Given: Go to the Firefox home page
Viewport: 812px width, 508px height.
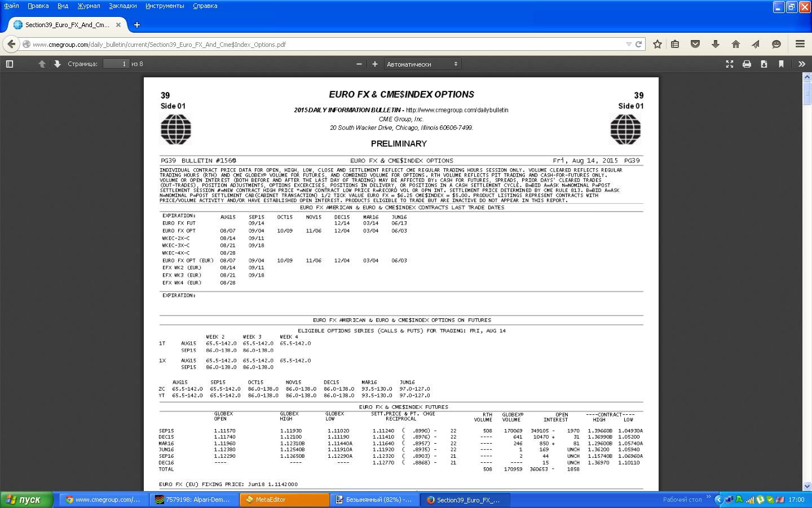Looking at the screenshot, I should click(x=736, y=44).
